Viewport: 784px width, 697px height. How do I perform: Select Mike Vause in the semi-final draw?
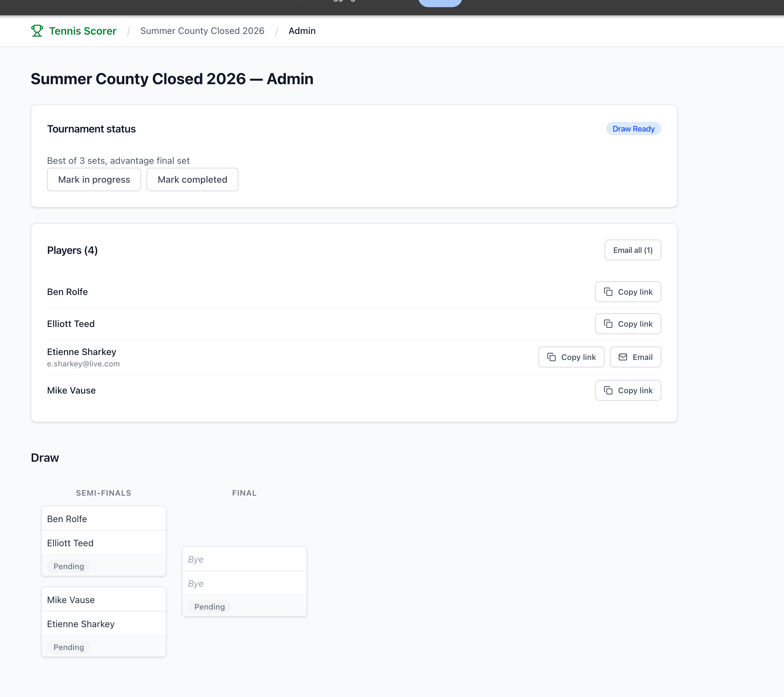coord(104,599)
